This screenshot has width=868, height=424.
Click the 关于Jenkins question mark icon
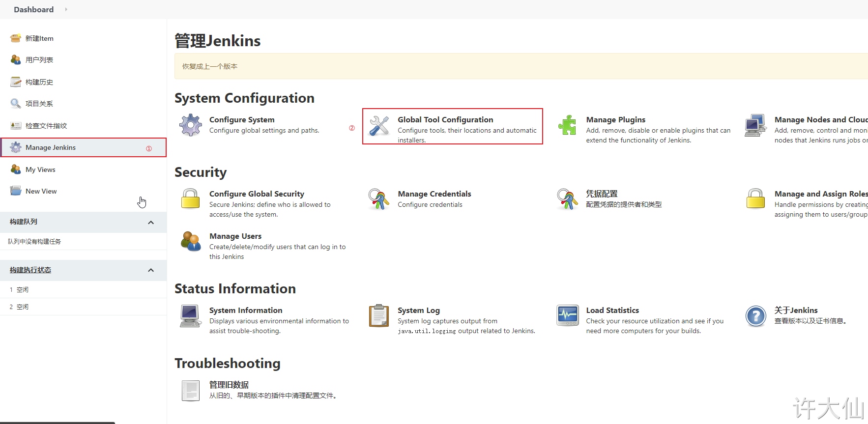pos(755,316)
